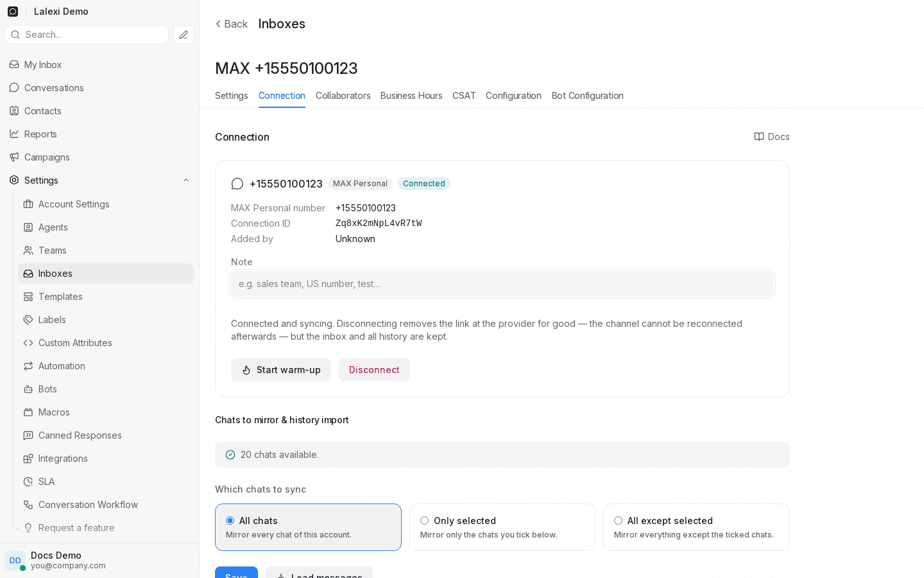Click the Reports chart icon

(x=14, y=134)
